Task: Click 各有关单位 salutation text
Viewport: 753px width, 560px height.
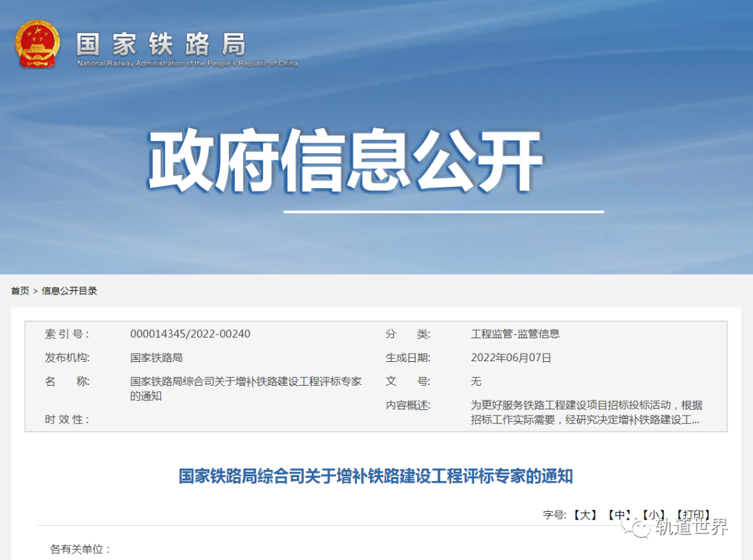Action: click(80, 549)
